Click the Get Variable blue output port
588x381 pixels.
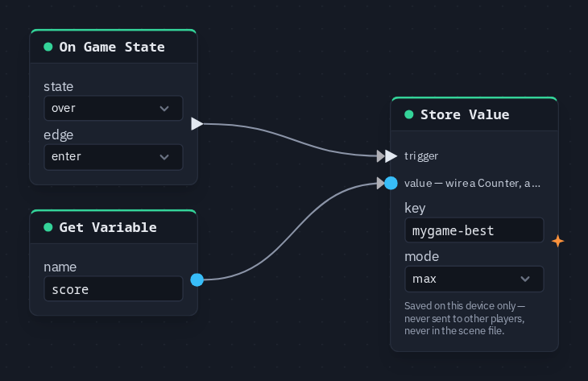pyautogui.click(x=197, y=280)
